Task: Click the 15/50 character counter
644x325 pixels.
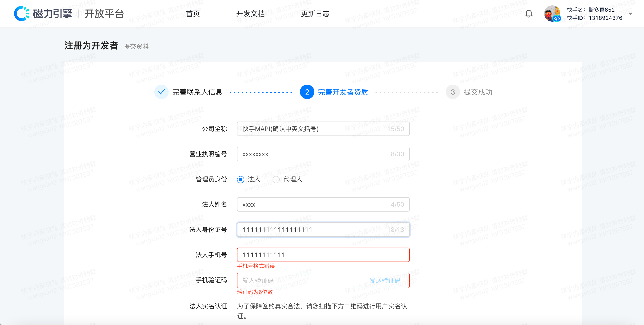Action: pyautogui.click(x=396, y=129)
